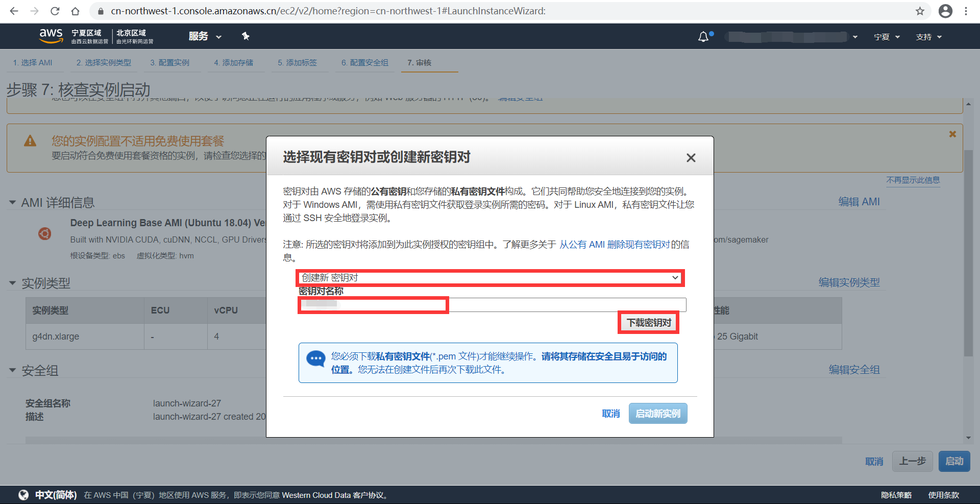Click the pin (favorites) icon next to 服务

pyautogui.click(x=246, y=36)
